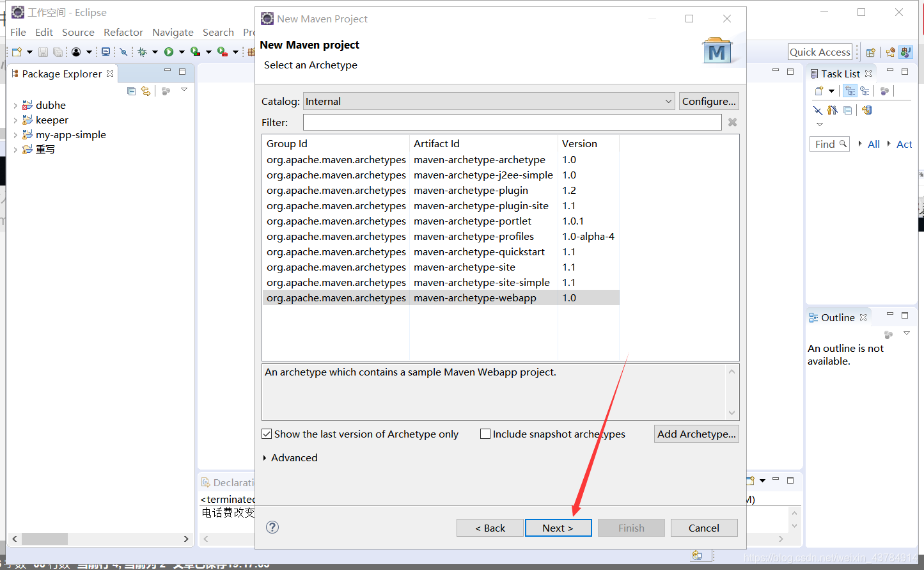Screen dimensions: 924x570
Task: Click the Save All icon in Eclipse toolbar
Action: 58,52
